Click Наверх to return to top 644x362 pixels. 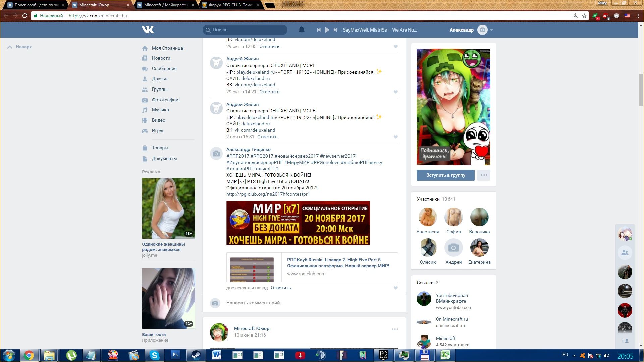pyautogui.click(x=20, y=47)
